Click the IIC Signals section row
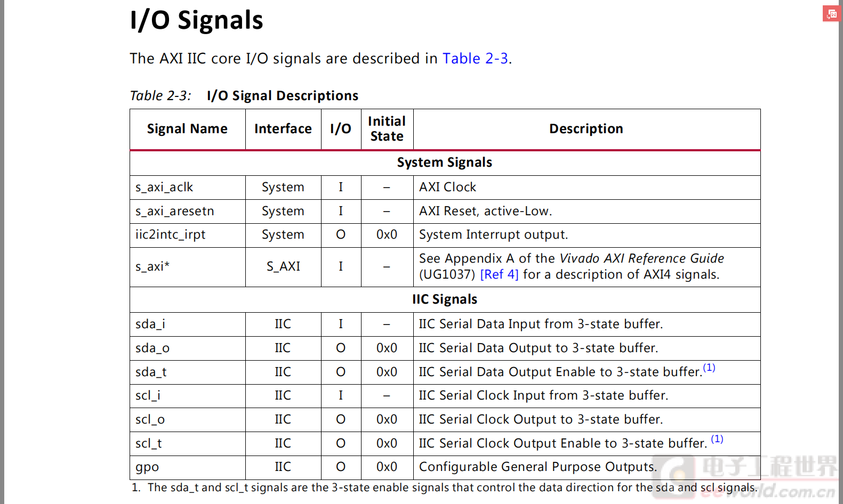The width and height of the screenshot is (843, 504). click(x=445, y=299)
